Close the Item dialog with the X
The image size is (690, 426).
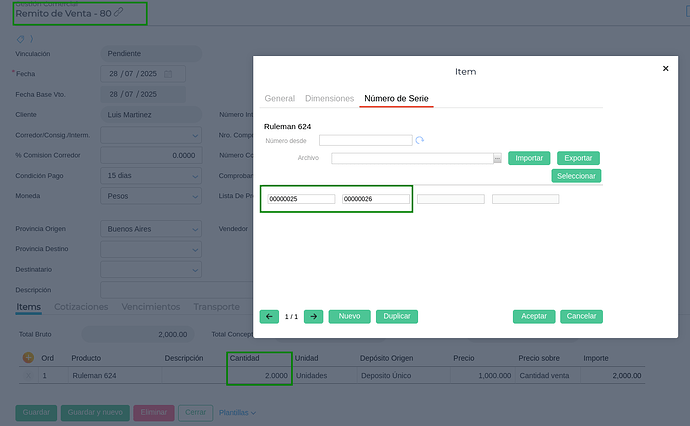[x=665, y=69]
